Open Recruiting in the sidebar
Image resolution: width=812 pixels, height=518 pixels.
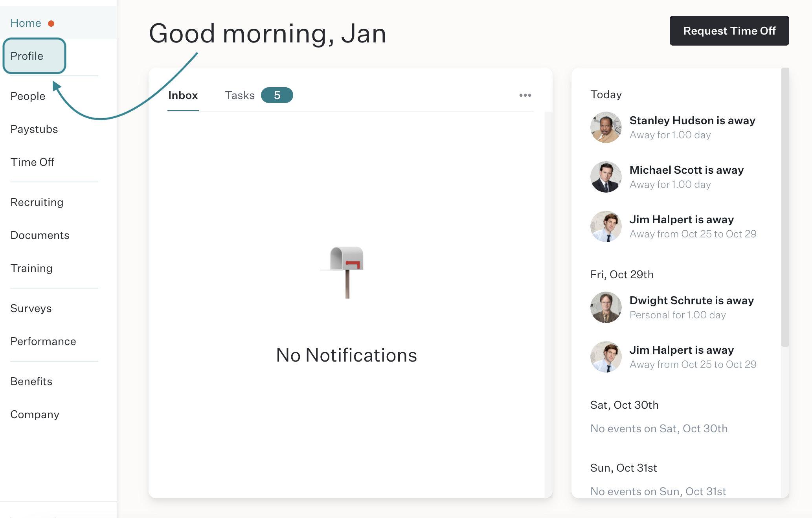(x=37, y=202)
